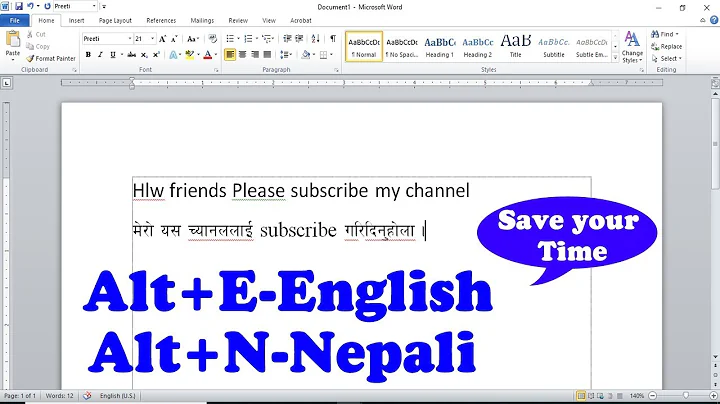Toggle Show/Hide paragraph marks
This screenshot has width=720, height=404.
click(x=333, y=39)
